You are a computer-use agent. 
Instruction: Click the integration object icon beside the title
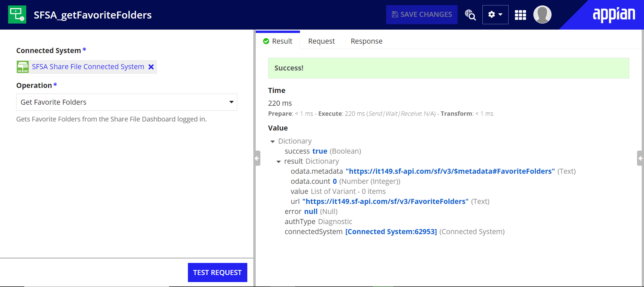point(17,14)
